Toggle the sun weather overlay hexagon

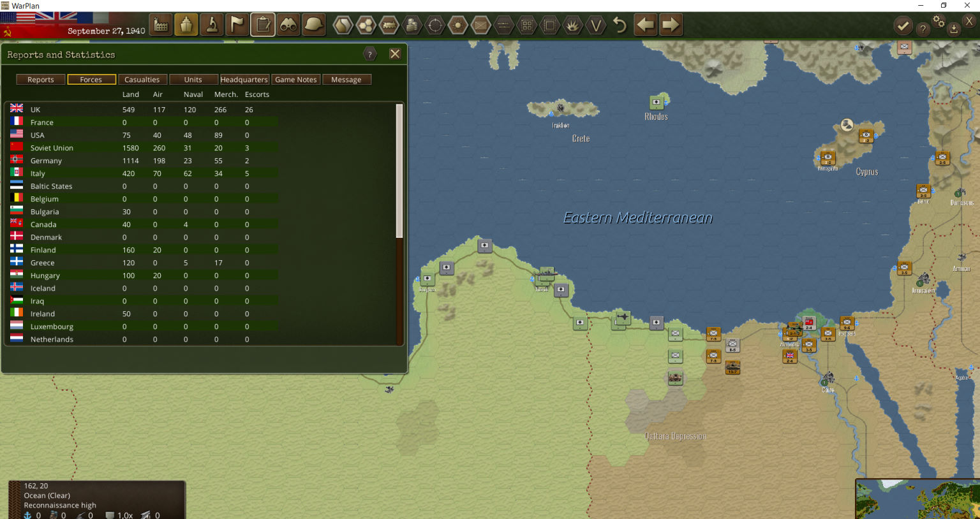(458, 26)
